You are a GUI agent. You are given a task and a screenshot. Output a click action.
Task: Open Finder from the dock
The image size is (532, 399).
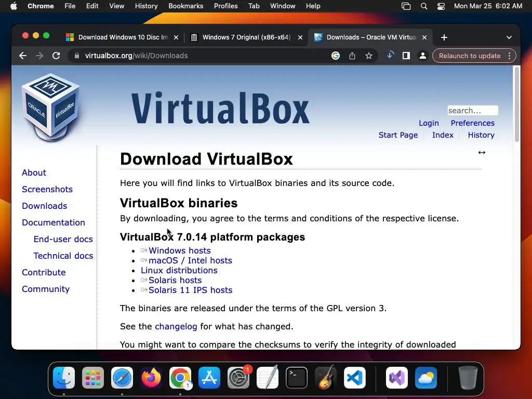64,378
